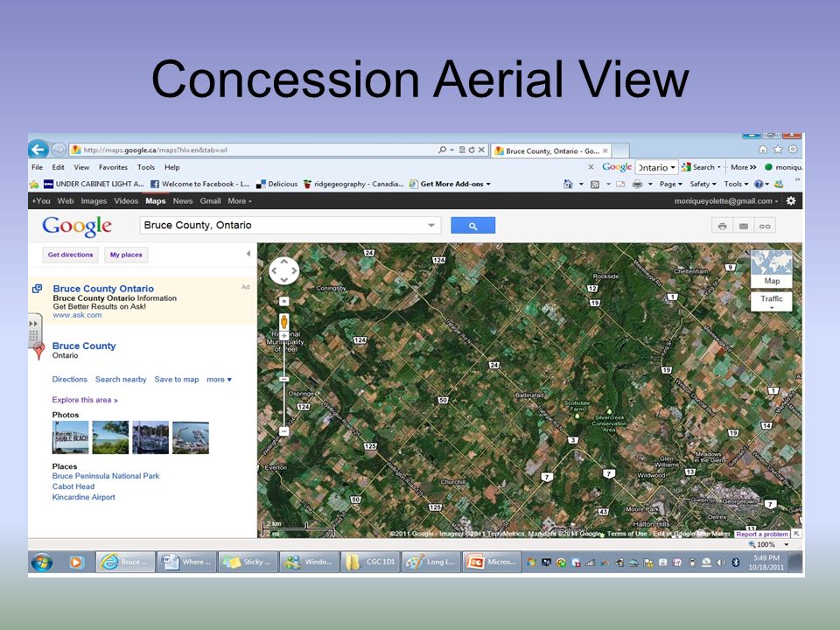Go back with the browser back arrow
Viewport: 840px width, 630px height.
[38, 149]
